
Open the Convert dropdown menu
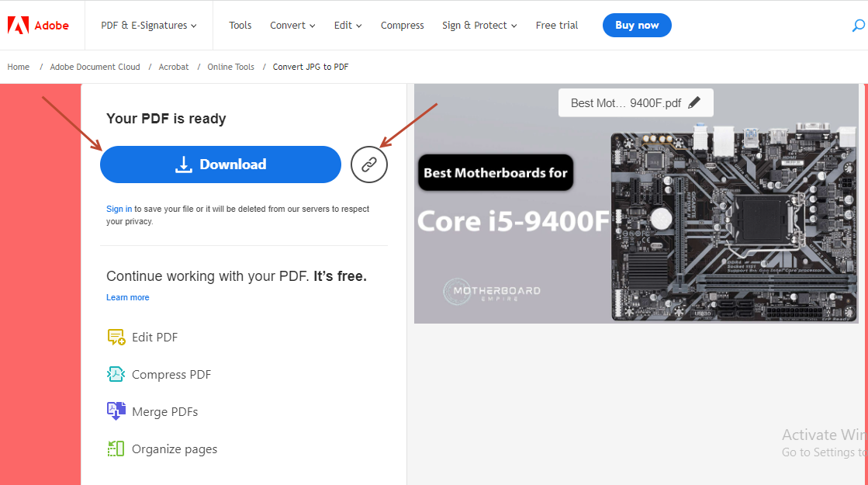click(292, 26)
